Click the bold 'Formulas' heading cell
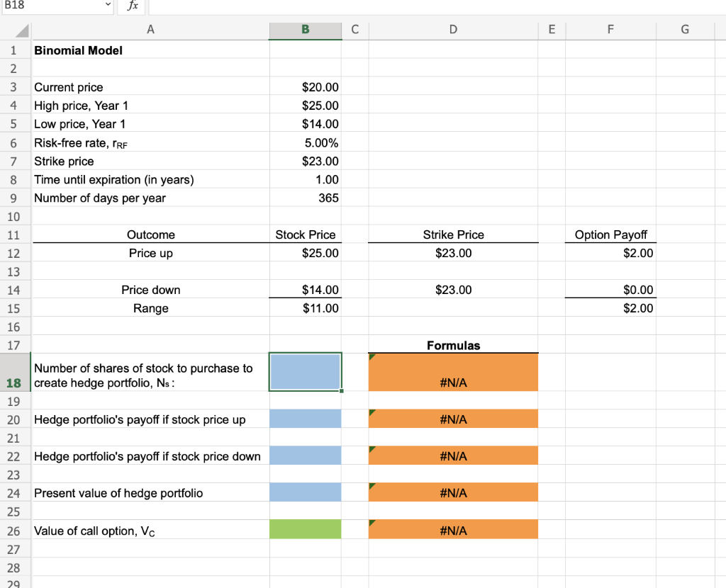726x588 pixels. click(453, 345)
